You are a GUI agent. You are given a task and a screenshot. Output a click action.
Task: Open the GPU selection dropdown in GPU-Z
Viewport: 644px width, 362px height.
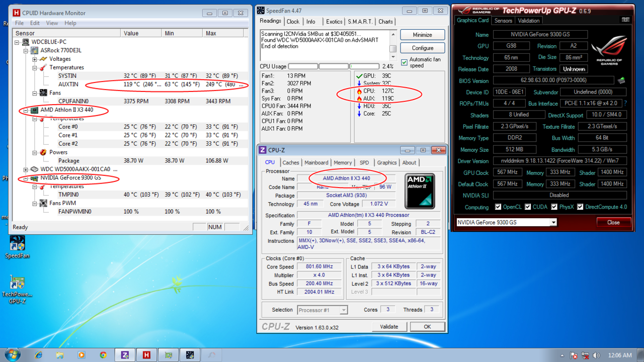[x=553, y=222]
